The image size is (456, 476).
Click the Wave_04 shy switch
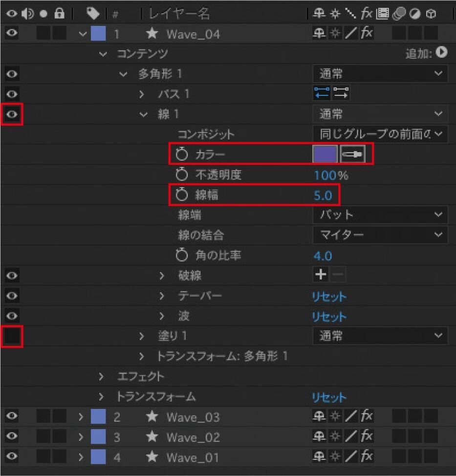(319, 33)
